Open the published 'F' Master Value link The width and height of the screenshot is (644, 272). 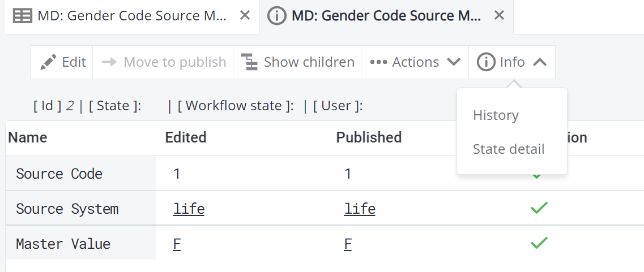click(x=348, y=244)
